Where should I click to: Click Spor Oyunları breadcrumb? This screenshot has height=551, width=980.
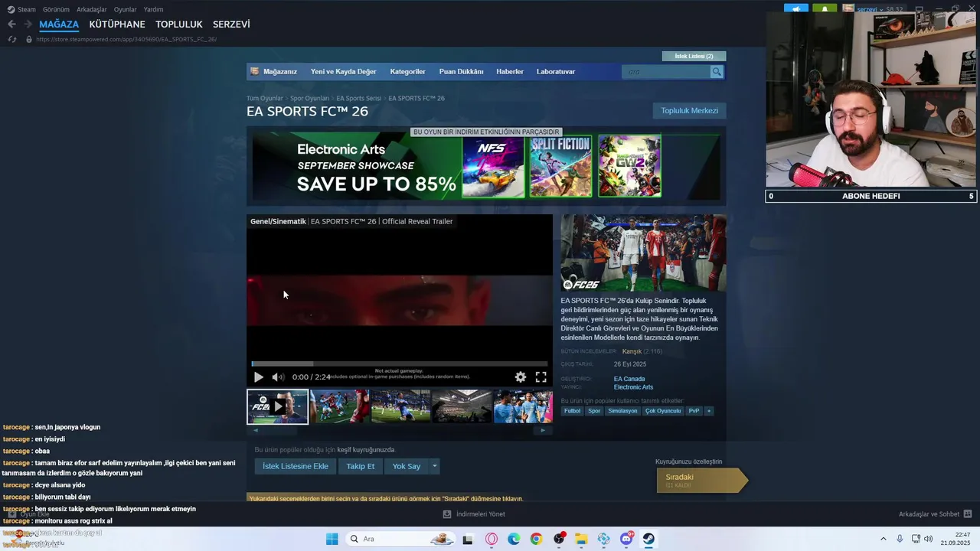(x=309, y=99)
